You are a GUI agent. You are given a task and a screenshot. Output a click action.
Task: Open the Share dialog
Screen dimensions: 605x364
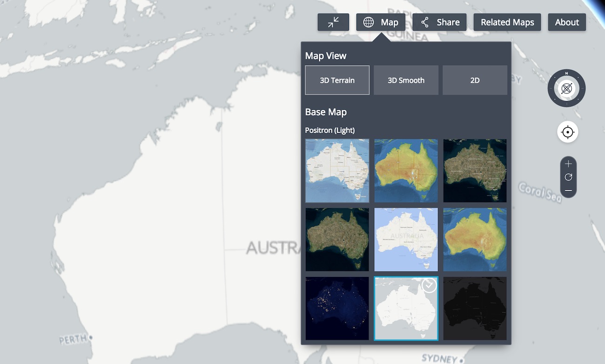click(439, 22)
